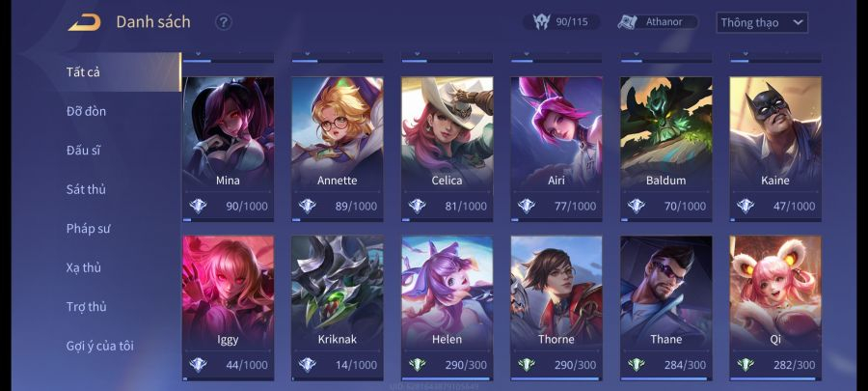Click Kaine's mastery badge icon
Screen dimensions: 868x391
click(746, 206)
